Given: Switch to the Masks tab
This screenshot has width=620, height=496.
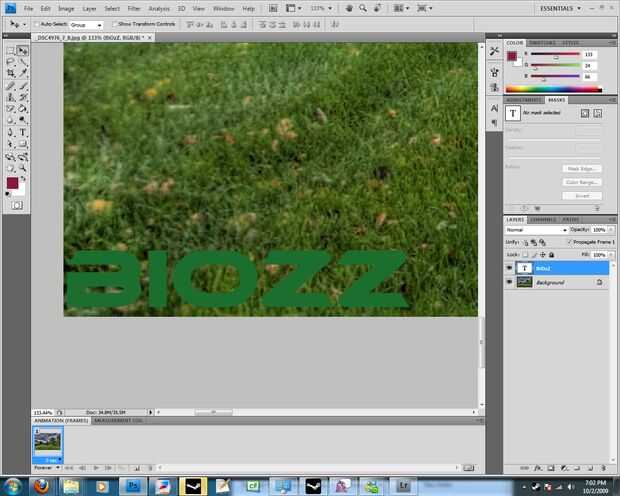Looking at the screenshot, I should (556, 100).
